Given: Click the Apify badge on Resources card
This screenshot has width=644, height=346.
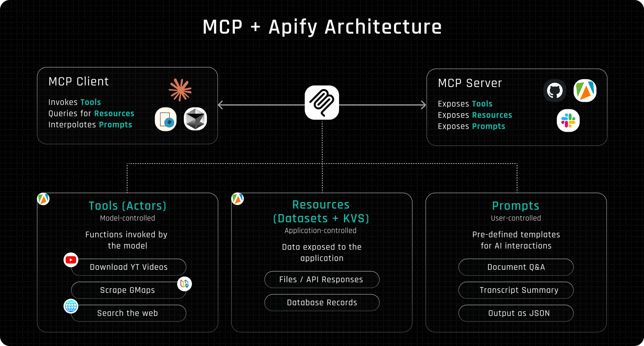Looking at the screenshot, I should pos(238,199).
